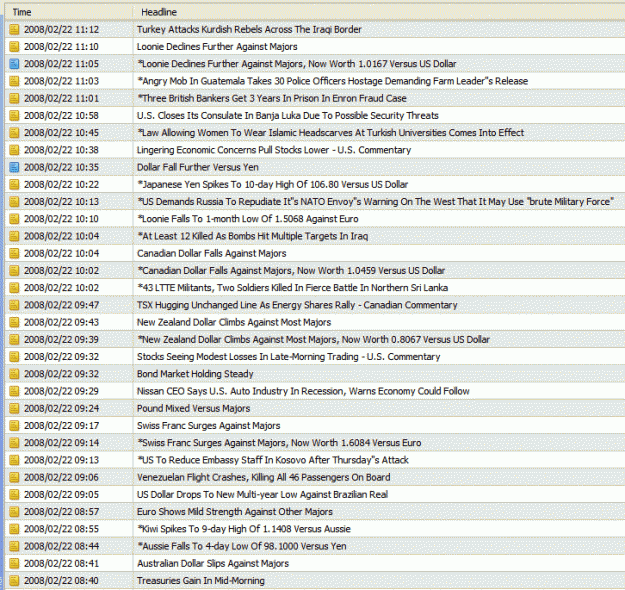Click icon beside Stocks Seeing Modest Losses

14,357
